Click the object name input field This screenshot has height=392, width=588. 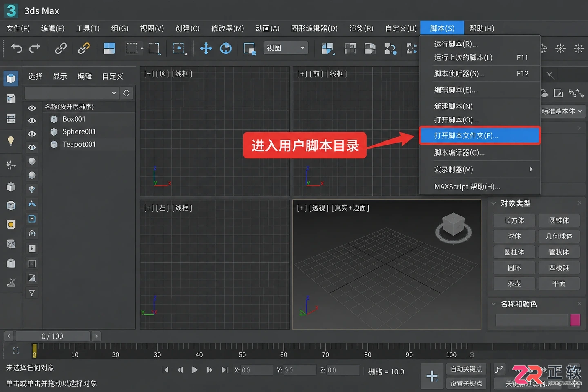(x=531, y=320)
